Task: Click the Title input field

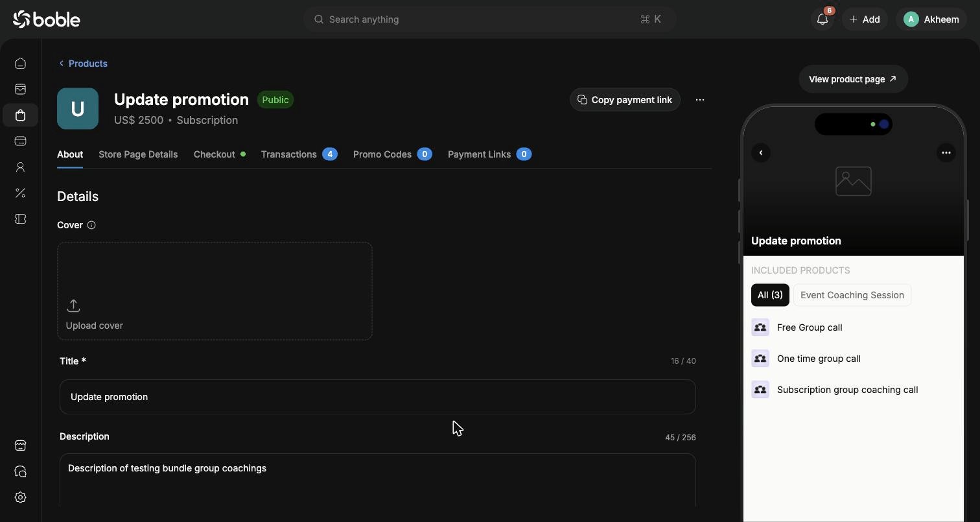Action: 377,397
